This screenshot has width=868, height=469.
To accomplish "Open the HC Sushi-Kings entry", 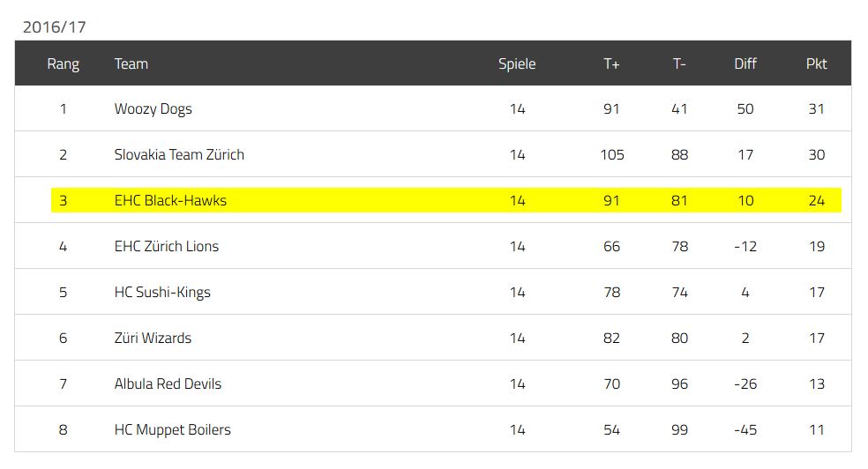I will (162, 293).
